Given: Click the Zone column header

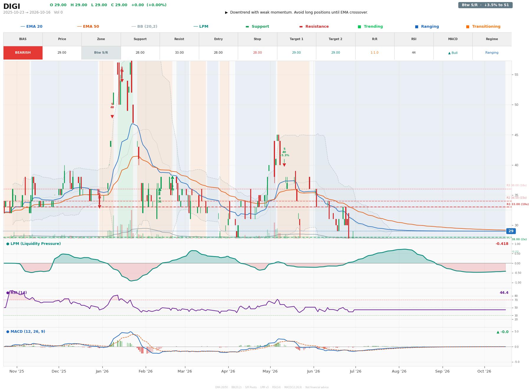Looking at the screenshot, I should (x=101, y=39).
